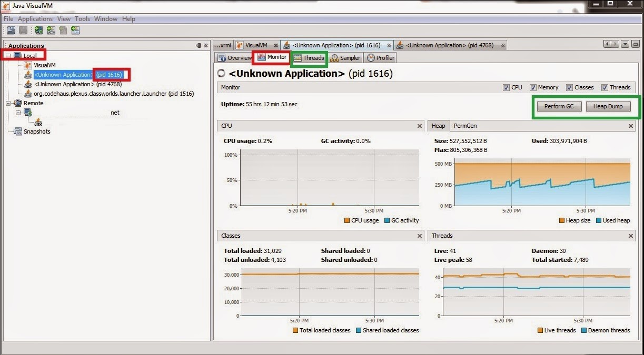Image resolution: width=644 pixels, height=355 pixels.
Task: Maximize the editor window area button
Action: [x=636, y=45]
